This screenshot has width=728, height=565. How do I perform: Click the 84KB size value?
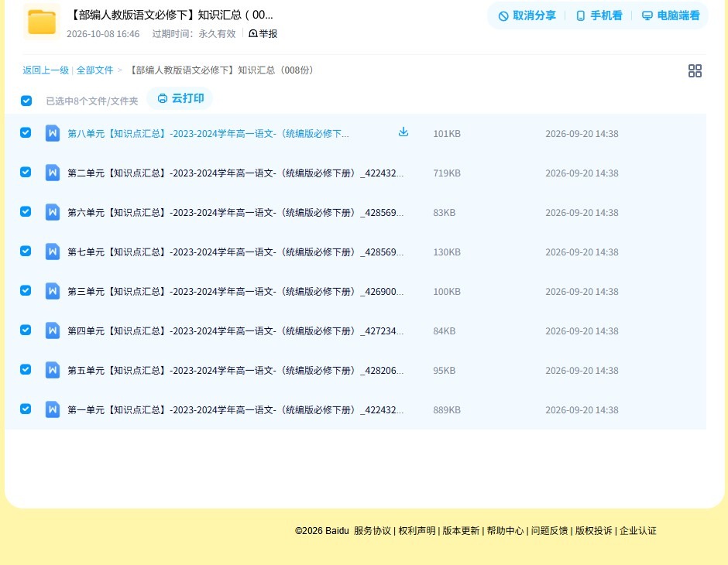pyautogui.click(x=445, y=330)
